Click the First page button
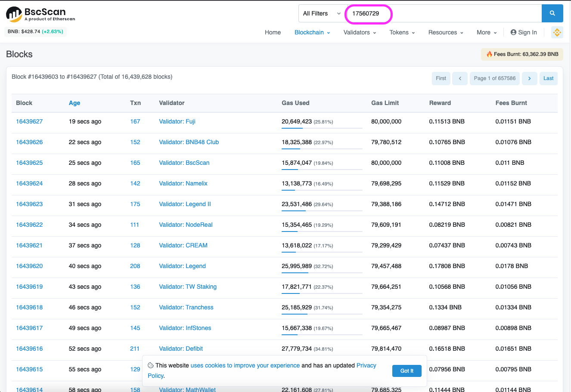 (x=441, y=78)
